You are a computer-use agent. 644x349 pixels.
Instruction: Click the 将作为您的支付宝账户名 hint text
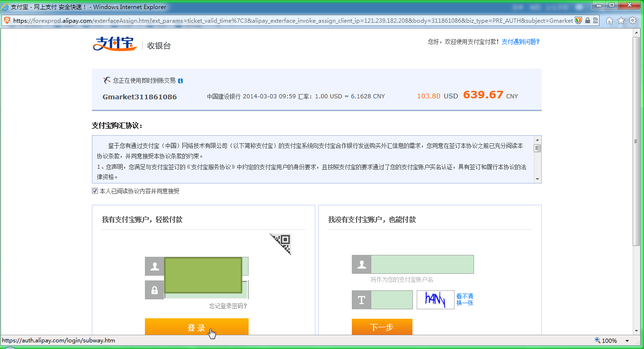click(402, 279)
